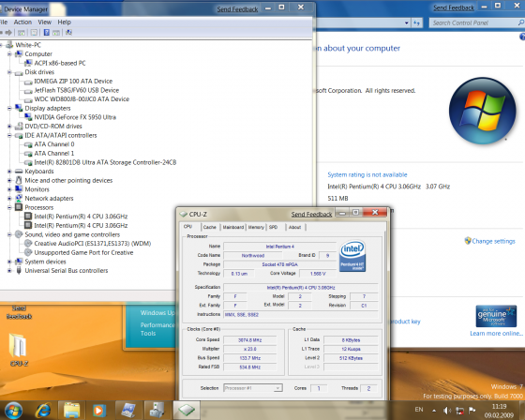525x420 pixels.
Task: Select ATA Channel 1 device
Action: pyautogui.click(x=54, y=154)
